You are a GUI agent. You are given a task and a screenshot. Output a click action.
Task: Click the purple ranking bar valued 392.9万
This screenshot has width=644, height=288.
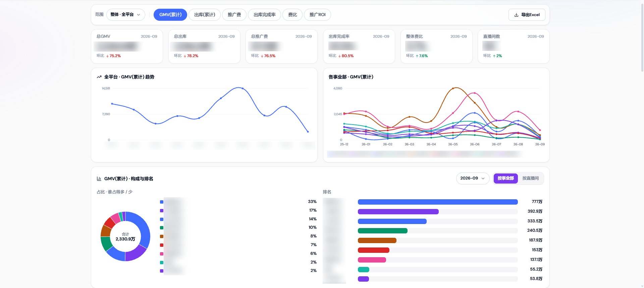398,212
